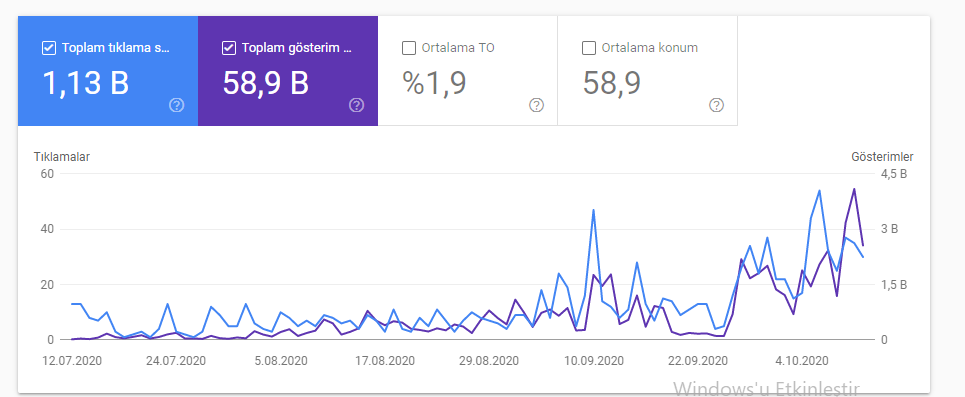Select the 1,13 B total clicks card
The width and height of the screenshot is (965, 397).
pos(108,71)
